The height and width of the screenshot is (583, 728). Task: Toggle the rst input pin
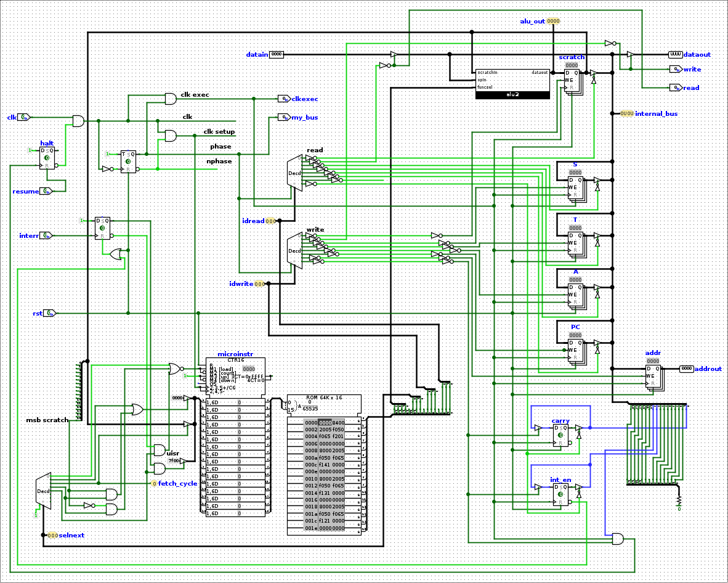pos(50,313)
